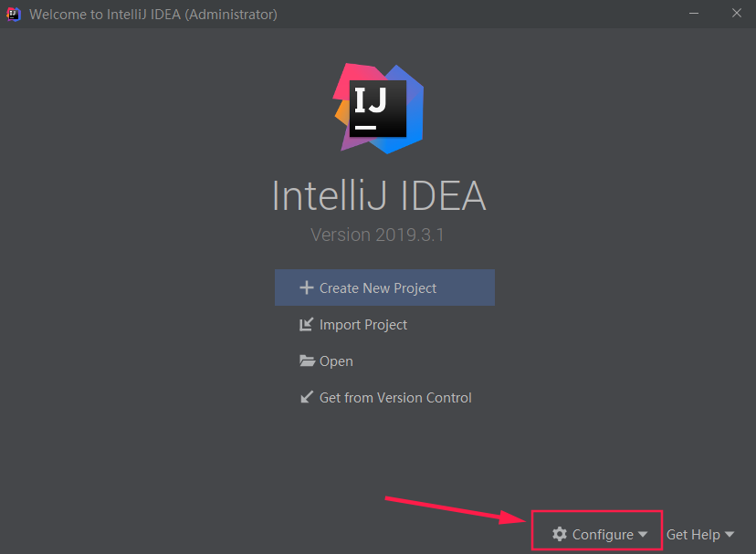Click the Import Project arrow icon

[306, 325]
